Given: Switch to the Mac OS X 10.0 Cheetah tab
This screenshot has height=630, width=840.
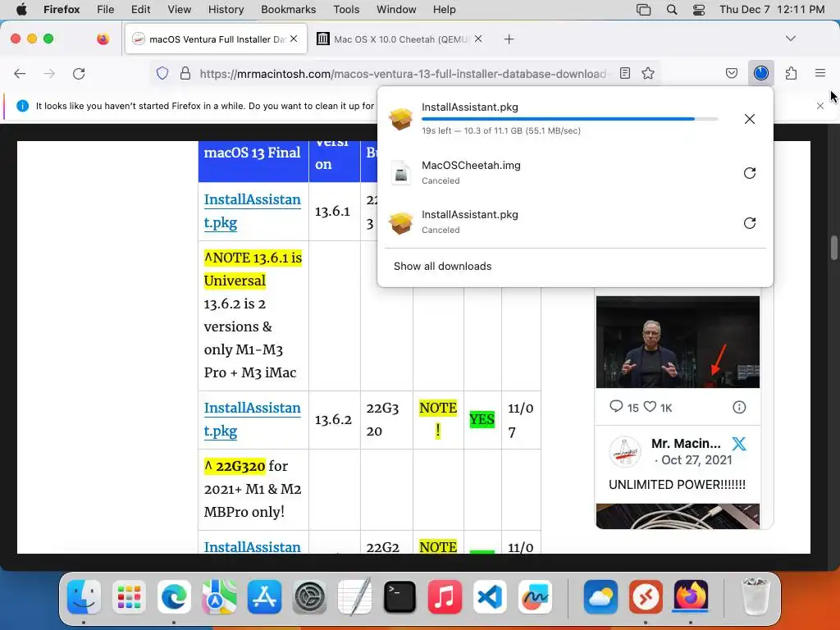Looking at the screenshot, I should 399,39.
